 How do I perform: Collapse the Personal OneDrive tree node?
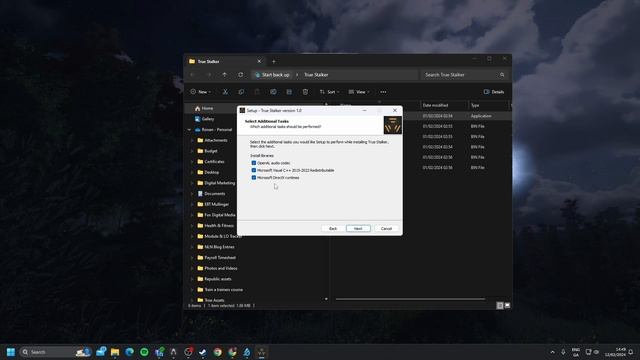pyautogui.click(x=189, y=130)
